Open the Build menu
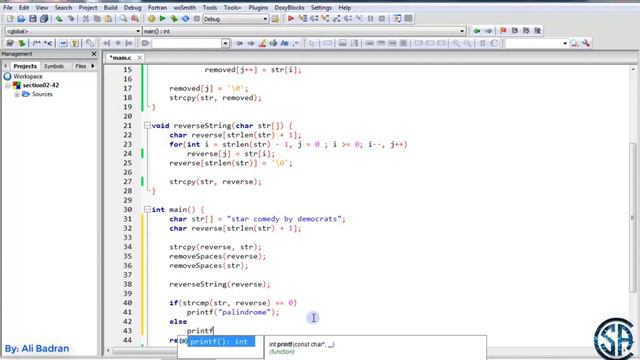The width and height of the screenshot is (640, 360). [110, 7]
